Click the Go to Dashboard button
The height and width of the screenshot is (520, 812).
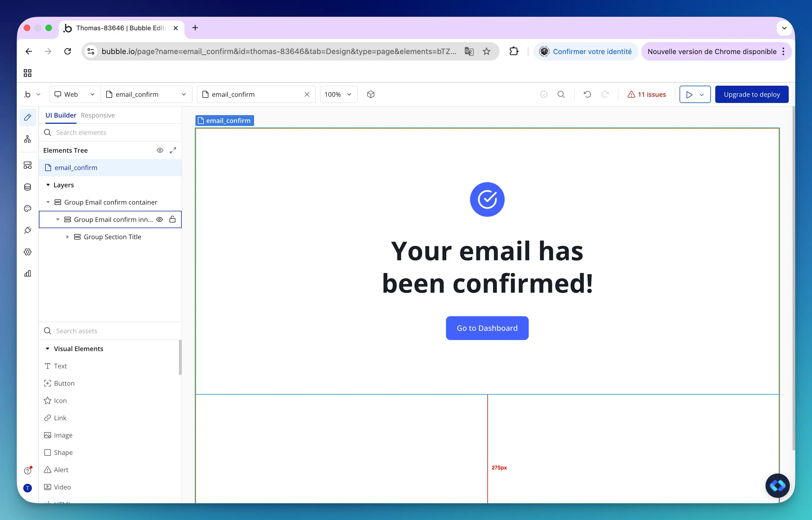[487, 328]
